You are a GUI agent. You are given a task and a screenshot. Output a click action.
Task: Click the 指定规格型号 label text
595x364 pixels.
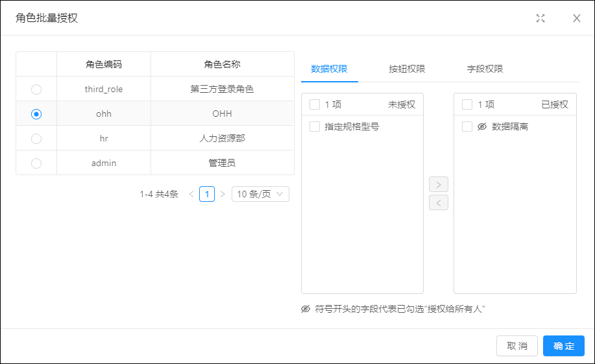coord(352,127)
